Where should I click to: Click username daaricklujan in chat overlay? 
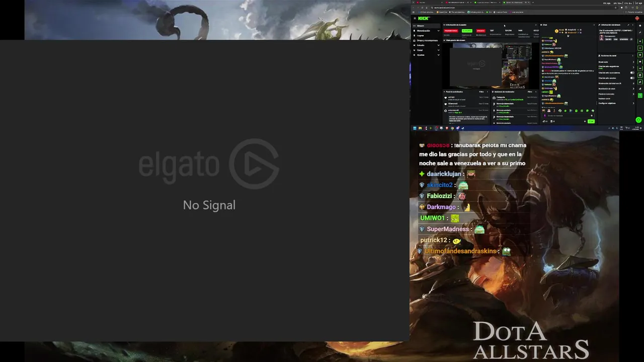(444, 174)
